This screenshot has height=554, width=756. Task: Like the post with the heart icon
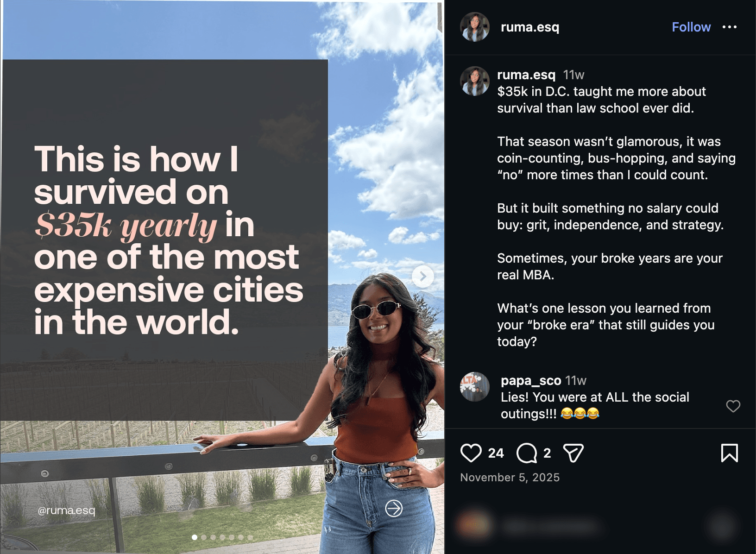pos(471,453)
